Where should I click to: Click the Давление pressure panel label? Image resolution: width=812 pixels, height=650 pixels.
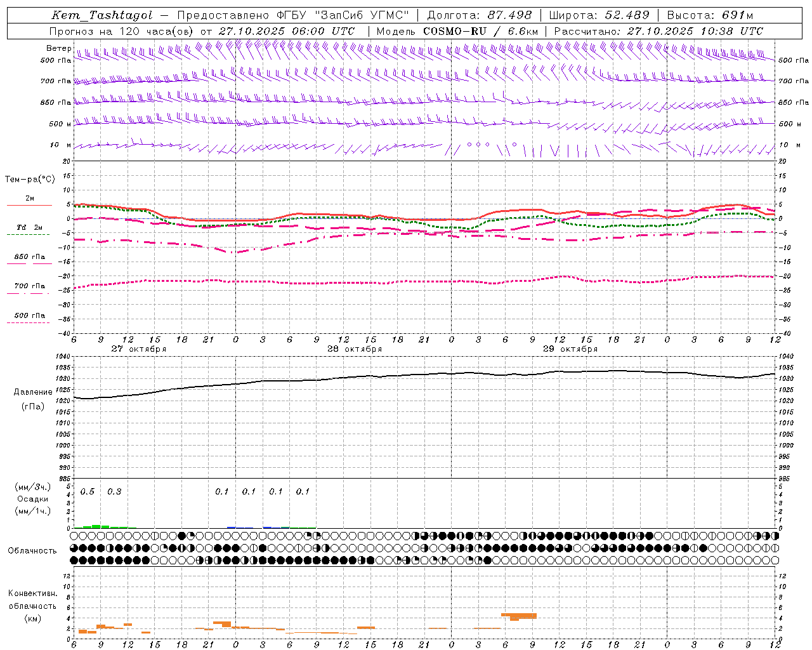[x=32, y=392]
